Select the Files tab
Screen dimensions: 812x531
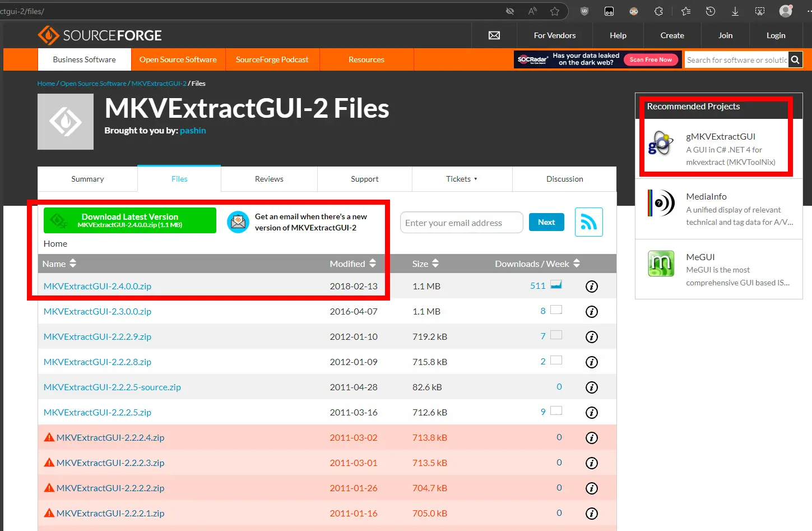(179, 179)
